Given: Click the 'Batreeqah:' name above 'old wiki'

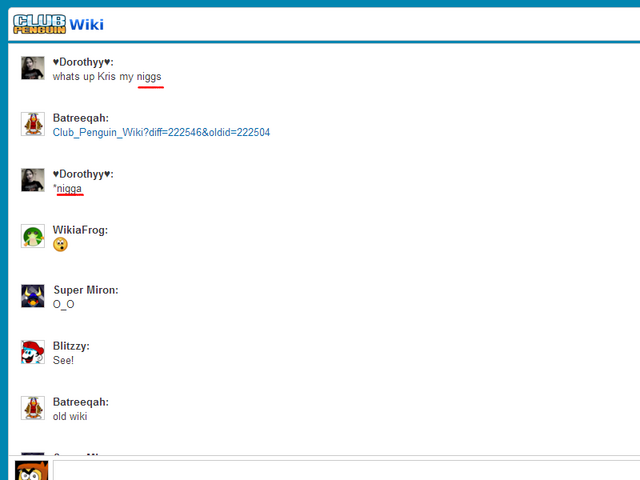Looking at the screenshot, I should [x=81, y=402].
